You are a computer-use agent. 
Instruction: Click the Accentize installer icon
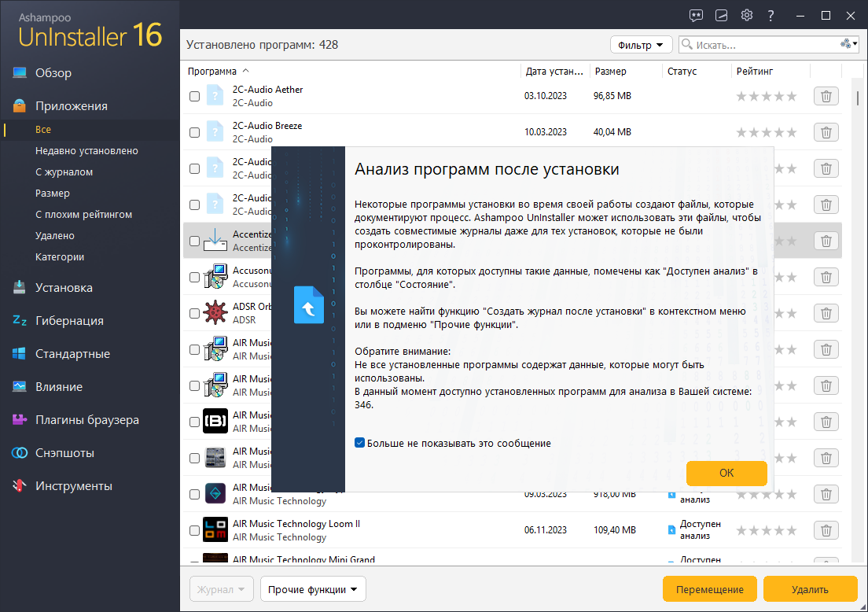tap(215, 241)
